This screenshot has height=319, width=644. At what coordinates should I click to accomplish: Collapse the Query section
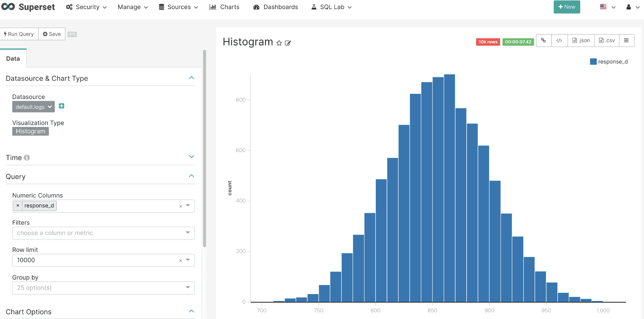coord(191,176)
